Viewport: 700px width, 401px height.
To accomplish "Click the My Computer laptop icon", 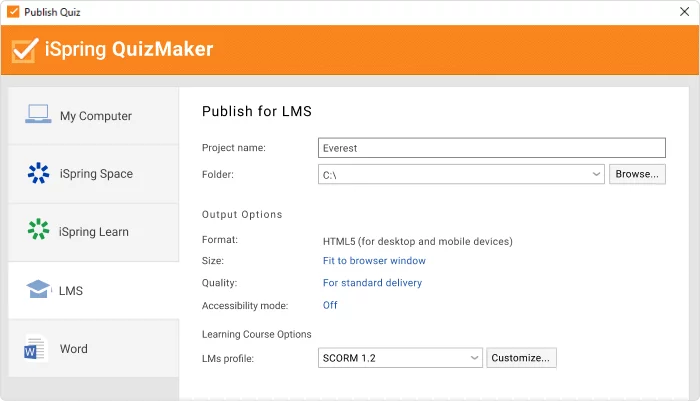I will coord(38,115).
